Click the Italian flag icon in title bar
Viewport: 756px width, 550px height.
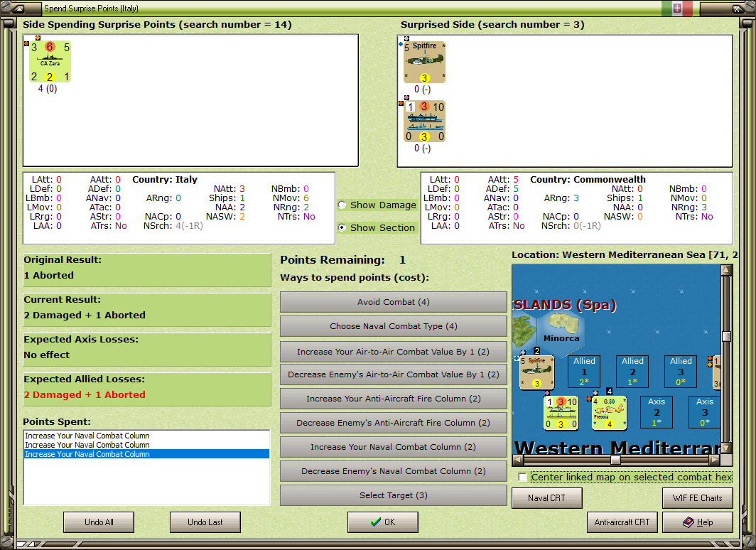coord(677,9)
